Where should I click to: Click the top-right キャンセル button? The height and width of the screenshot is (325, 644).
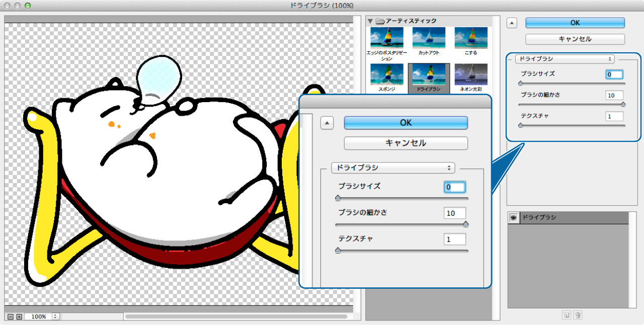click(x=575, y=39)
